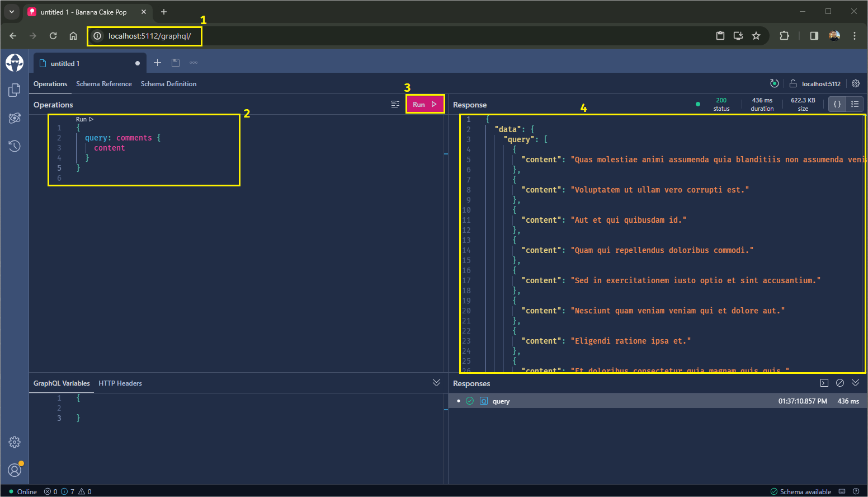868x497 pixels.
Task: Format the operation with the prettify icon
Action: pos(395,104)
